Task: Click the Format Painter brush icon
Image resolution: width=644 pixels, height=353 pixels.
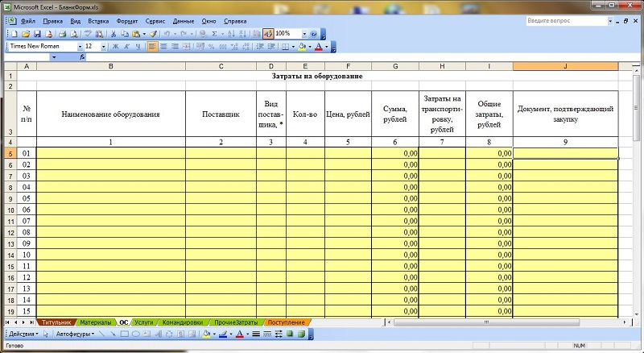Action: [153, 35]
